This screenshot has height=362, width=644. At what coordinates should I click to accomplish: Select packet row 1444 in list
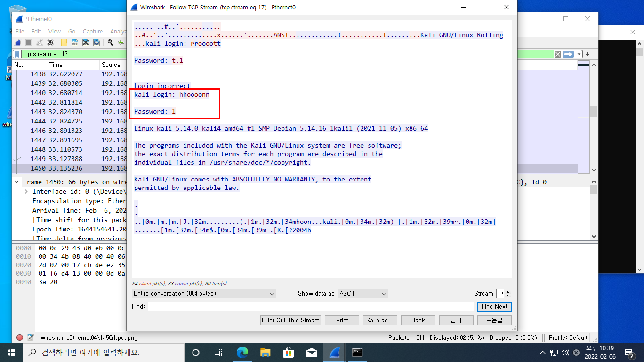pyautogui.click(x=70, y=121)
